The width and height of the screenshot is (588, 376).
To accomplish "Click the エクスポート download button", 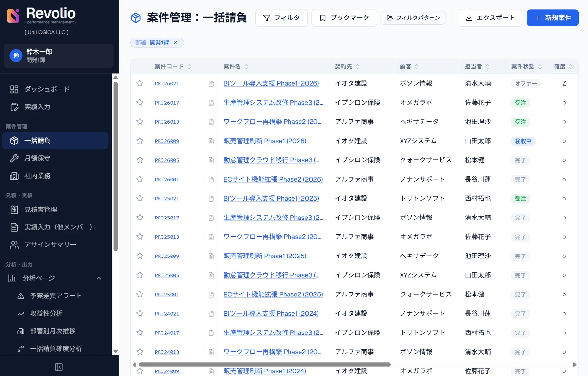I will coord(490,18).
